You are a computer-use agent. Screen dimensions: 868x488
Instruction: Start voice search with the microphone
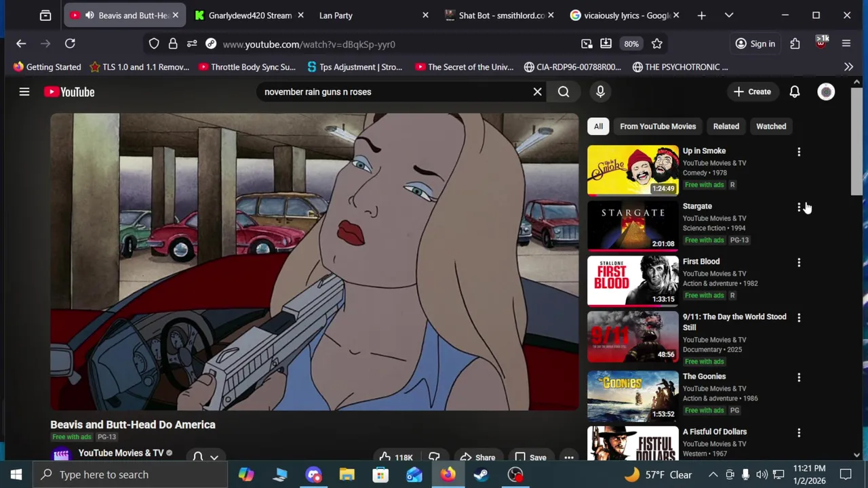(x=600, y=91)
